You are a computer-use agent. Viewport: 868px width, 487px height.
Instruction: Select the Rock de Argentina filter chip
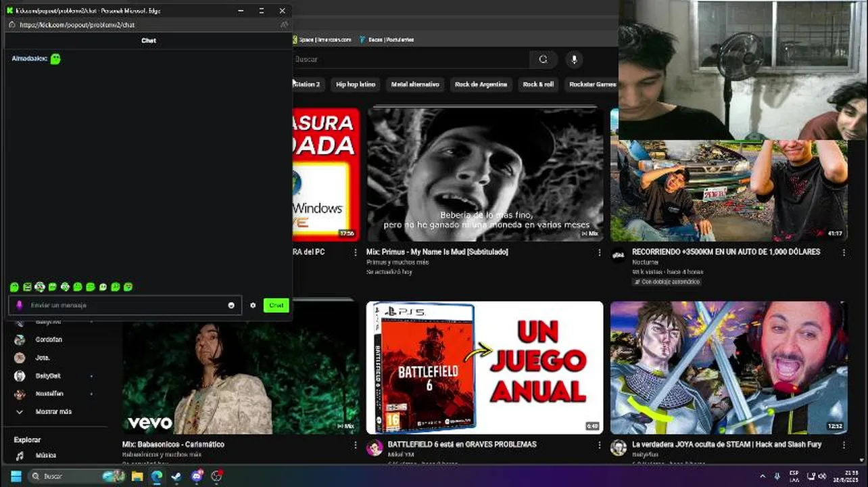(x=481, y=85)
